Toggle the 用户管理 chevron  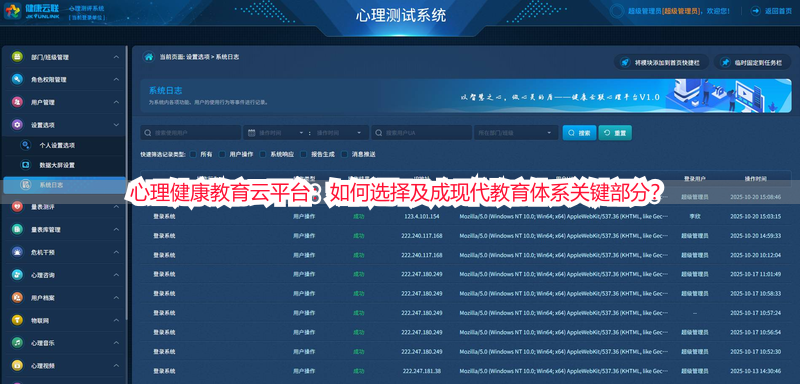(116, 102)
